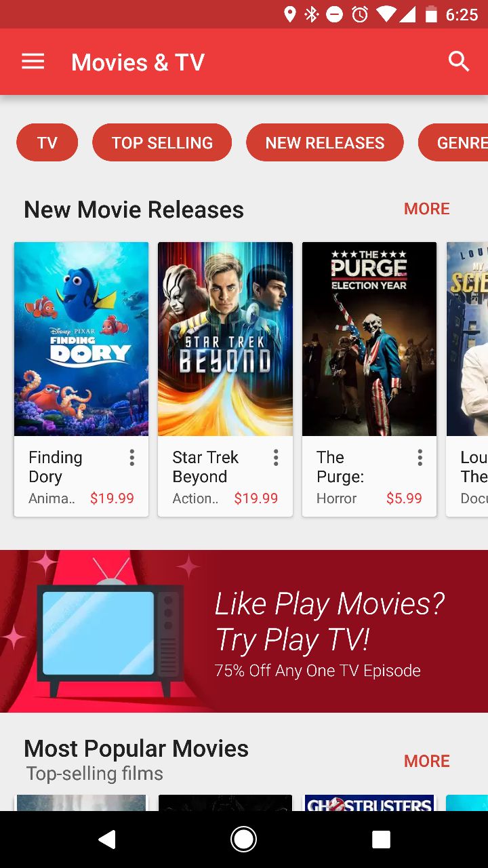Image resolution: width=488 pixels, height=868 pixels.
Task: Select the partially visible Genres chip
Action: coord(453,142)
